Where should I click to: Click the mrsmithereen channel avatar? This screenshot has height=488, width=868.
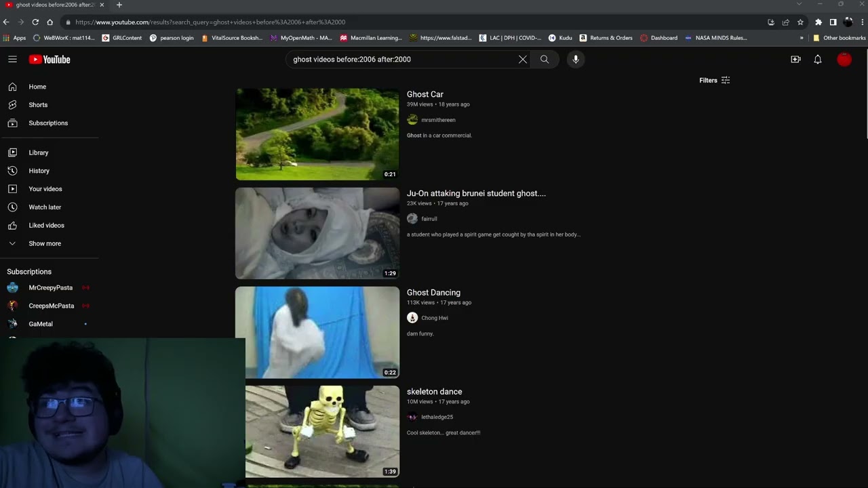point(412,120)
